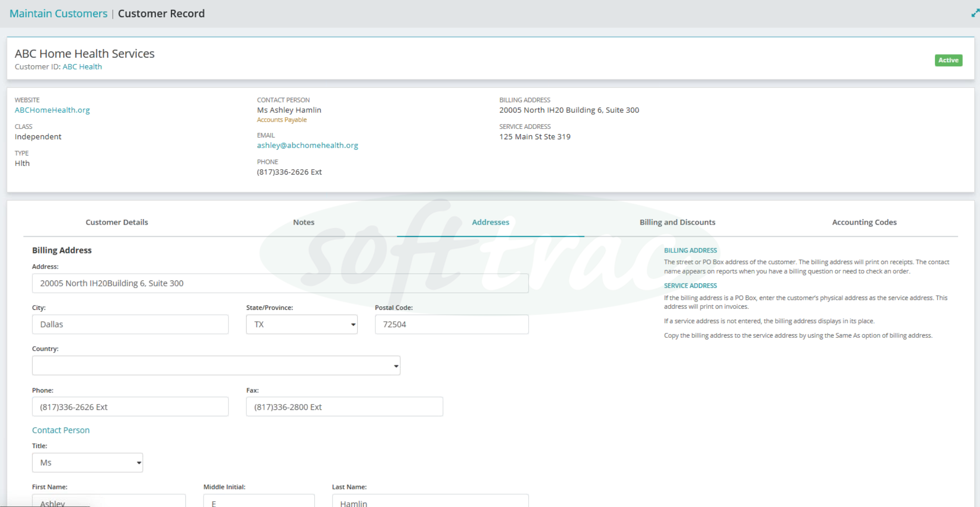Select the Addresses tab

coord(490,222)
